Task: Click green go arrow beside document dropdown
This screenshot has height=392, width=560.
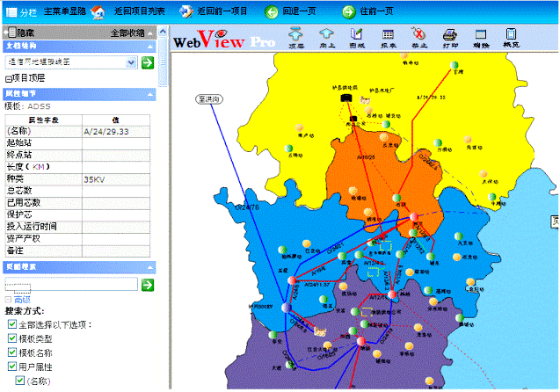Action: 147,62
